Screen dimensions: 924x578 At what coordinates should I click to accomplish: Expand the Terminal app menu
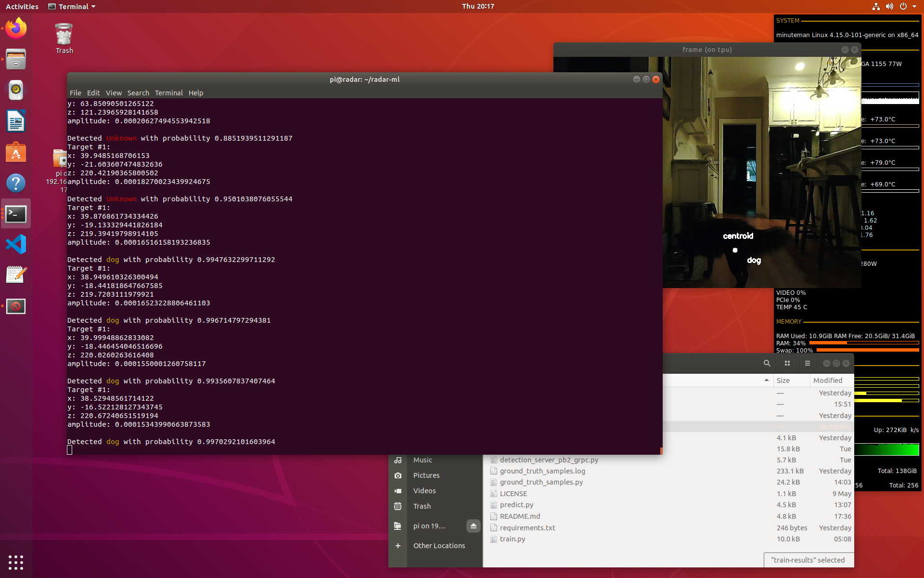[x=72, y=7]
